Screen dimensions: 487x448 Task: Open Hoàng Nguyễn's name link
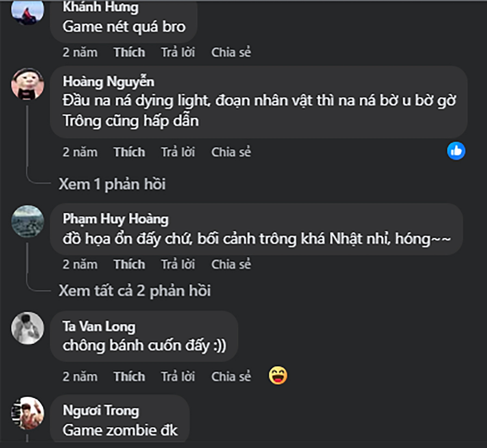pyautogui.click(x=108, y=81)
